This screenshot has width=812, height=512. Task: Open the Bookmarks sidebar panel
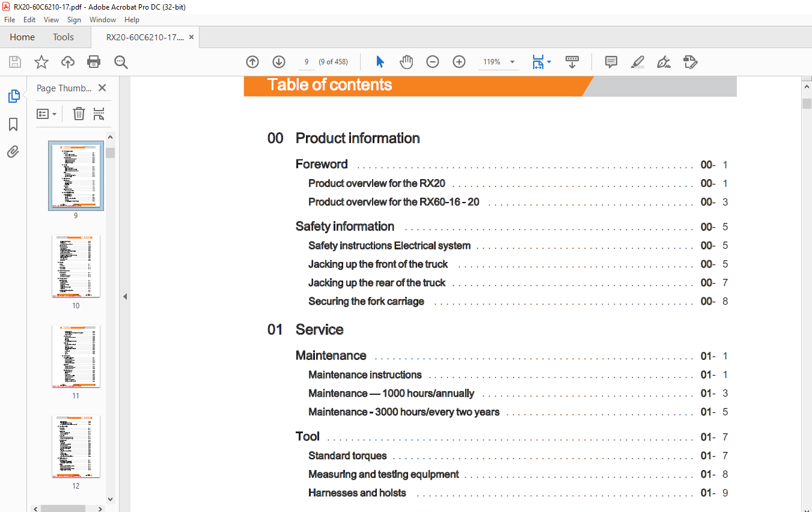[13, 124]
